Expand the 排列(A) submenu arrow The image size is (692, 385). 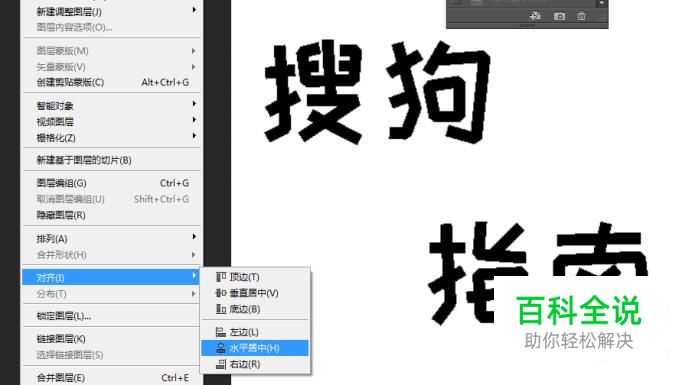pyautogui.click(x=194, y=237)
